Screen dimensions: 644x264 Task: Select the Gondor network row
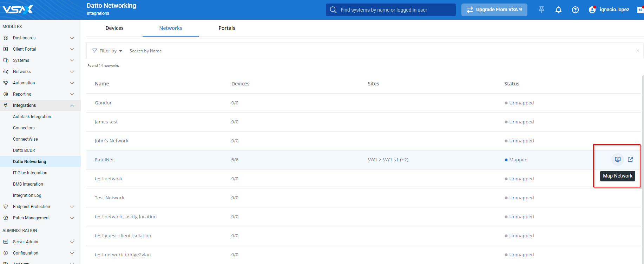[x=103, y=103]
